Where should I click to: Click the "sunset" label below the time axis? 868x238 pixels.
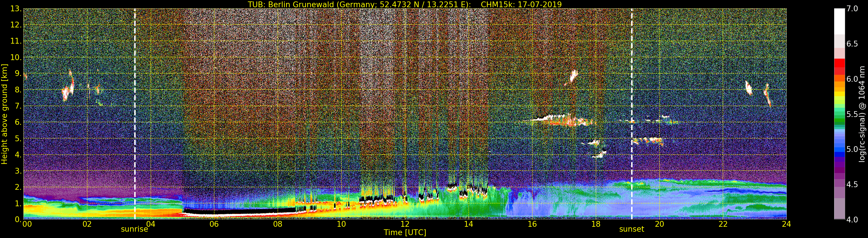coord(631,229)
